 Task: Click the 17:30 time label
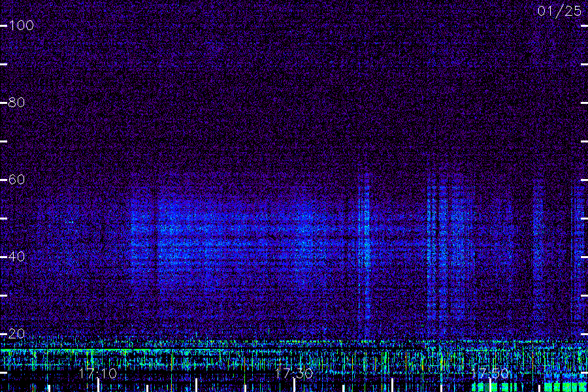(x=293, y=374)
